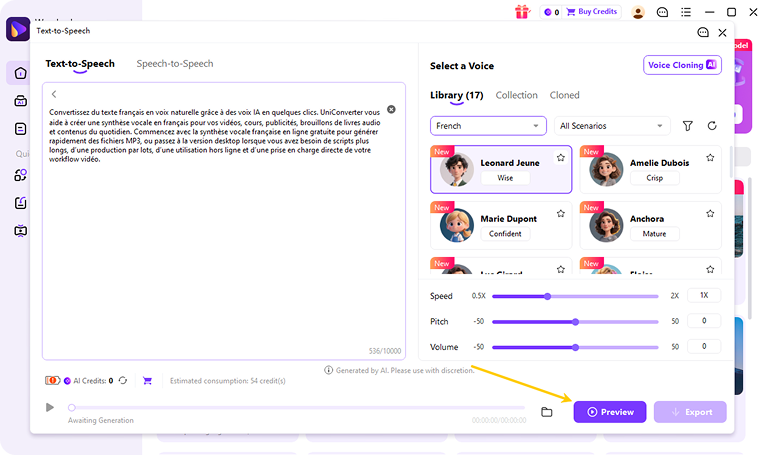
Task: Click the back chevron above the text
Action: pyautogui.click(x=54, y=94)
